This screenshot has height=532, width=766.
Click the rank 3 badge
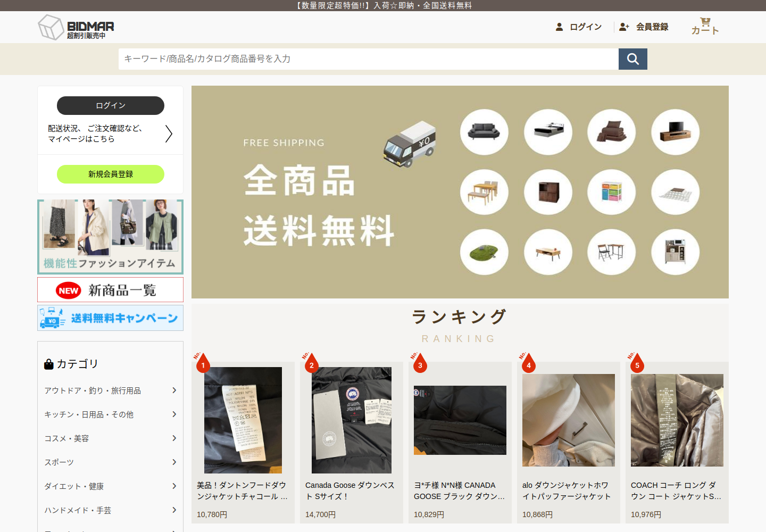click(x=419, y=363)
